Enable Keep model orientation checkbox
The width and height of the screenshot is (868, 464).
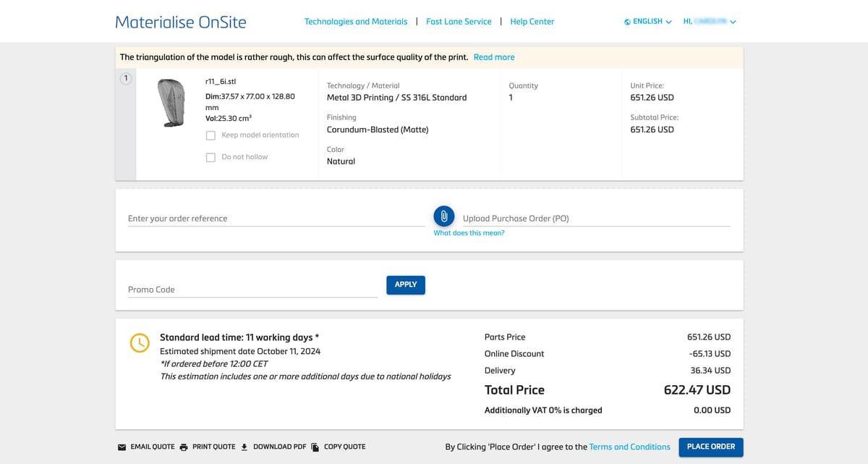[210, 135]
